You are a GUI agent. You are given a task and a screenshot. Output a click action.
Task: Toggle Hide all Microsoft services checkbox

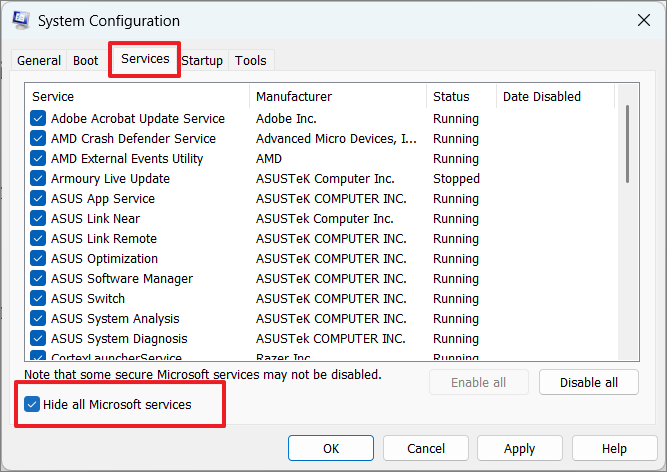point(32,404)
